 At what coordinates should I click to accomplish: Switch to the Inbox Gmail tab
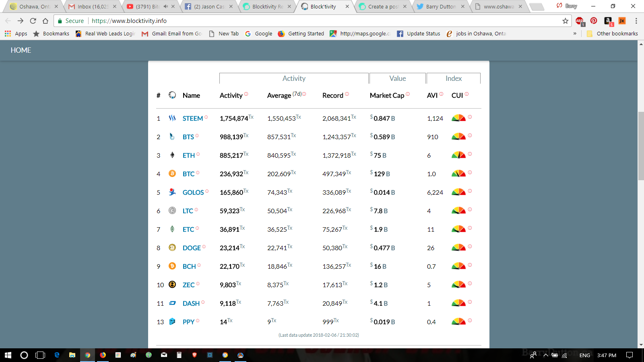[x=93, y=6]
